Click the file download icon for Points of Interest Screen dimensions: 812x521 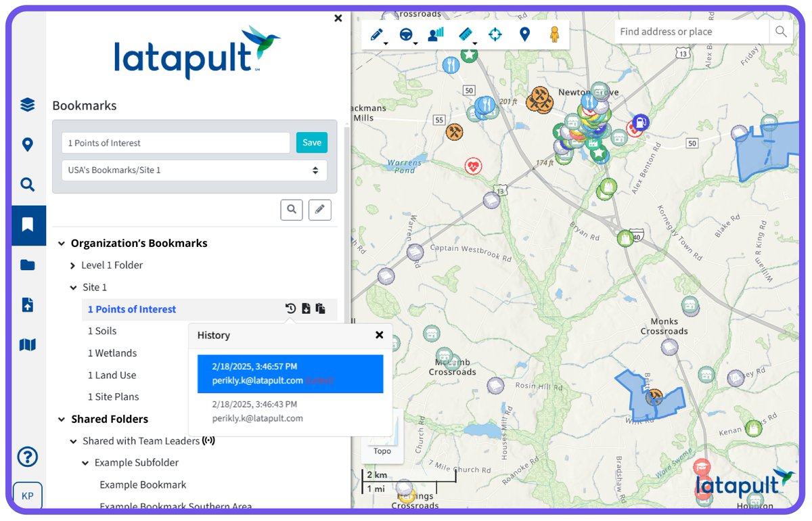pyautogui.click(x=306, y=309)
